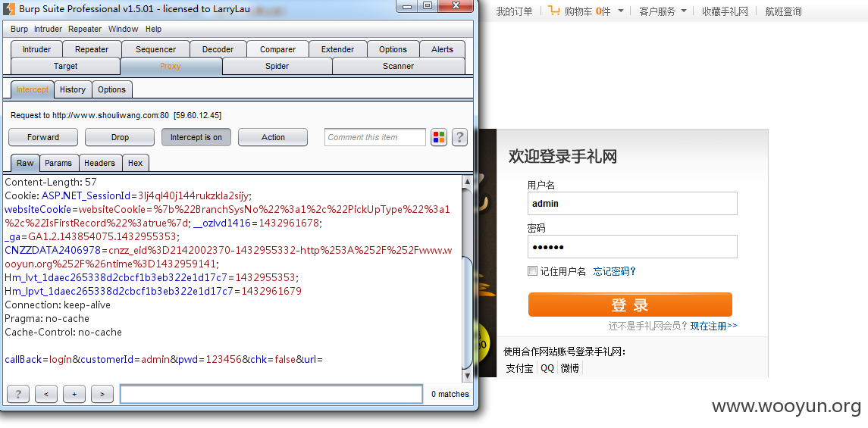Screen dimensions: 868x428
Task: Switch to the Decoder tab
Action: coord(218,49)
